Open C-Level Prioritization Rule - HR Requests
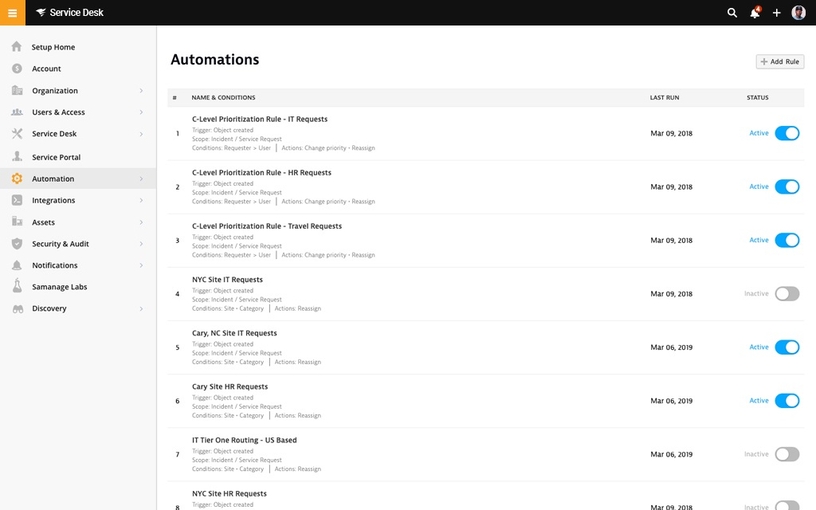Screen dimensions: 816x510 click(x=261, y=173)
